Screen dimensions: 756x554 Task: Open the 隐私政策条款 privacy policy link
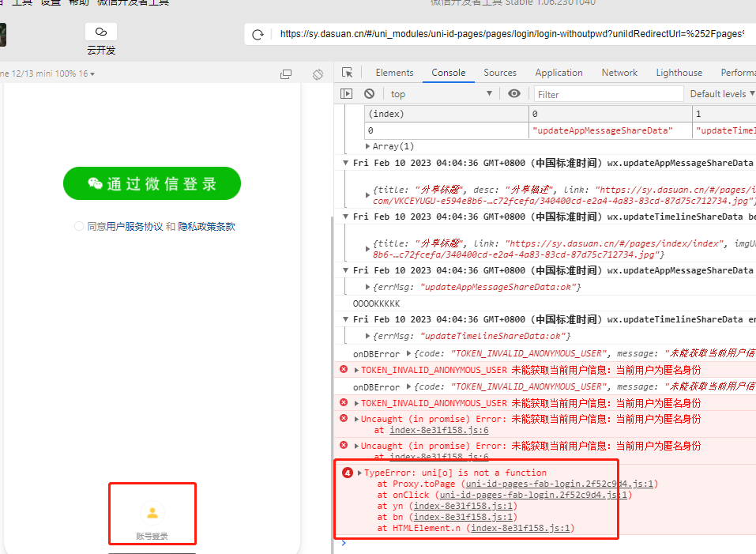pyautogui.click(x=206, y=227)
